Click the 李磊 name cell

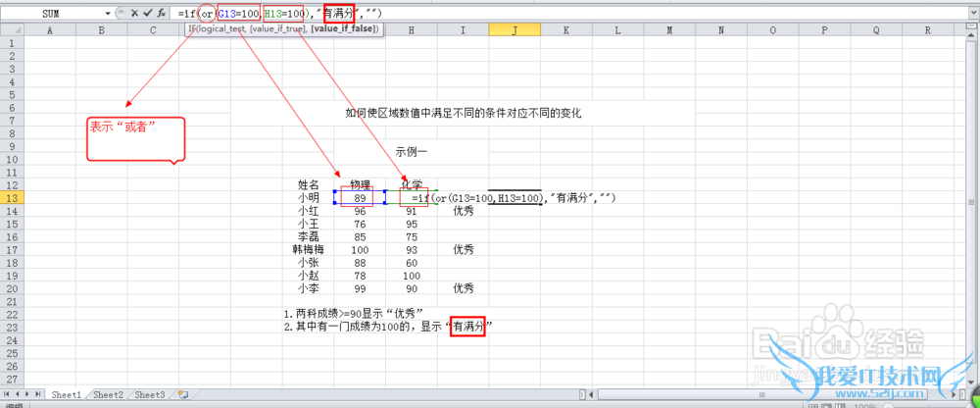(x=308, y=236)
